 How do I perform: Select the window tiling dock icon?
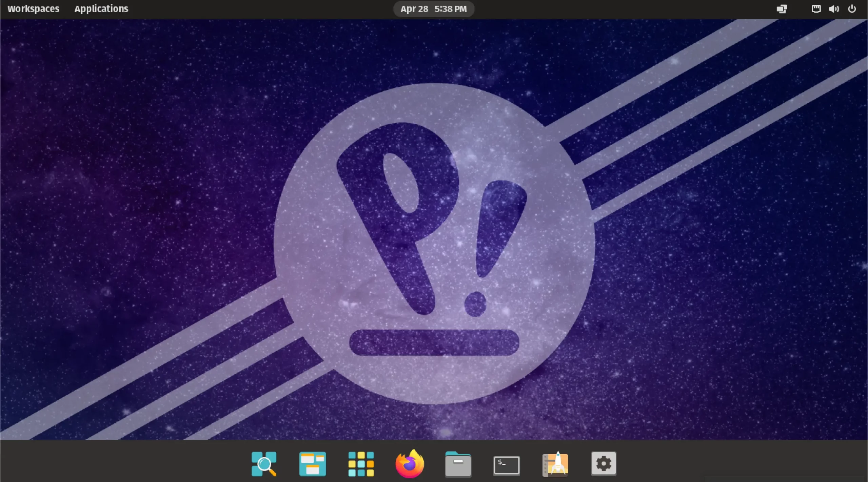tap(312, 464)
